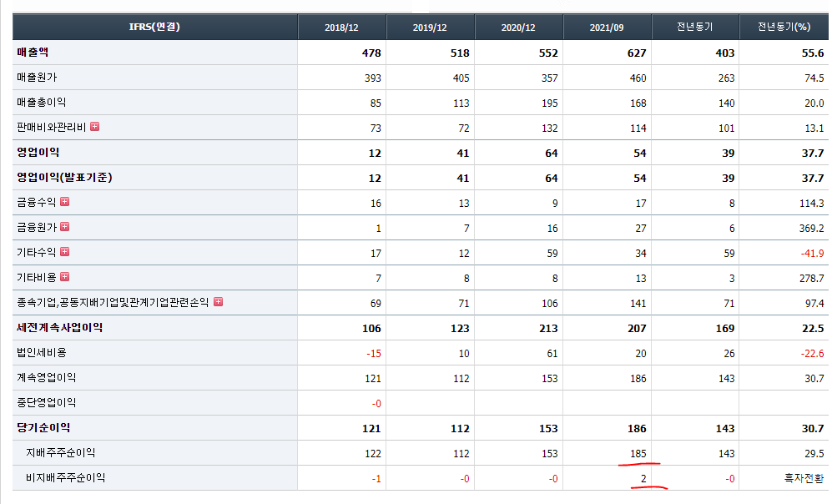Click 매출원가 2021/09 value 460

[638, 78]
